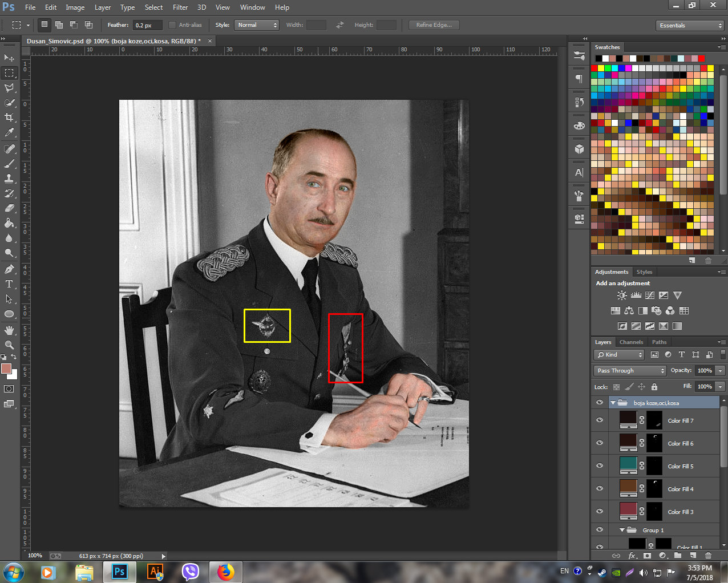Switch to the Paths tab
The image size is (728, 583).
659,342
